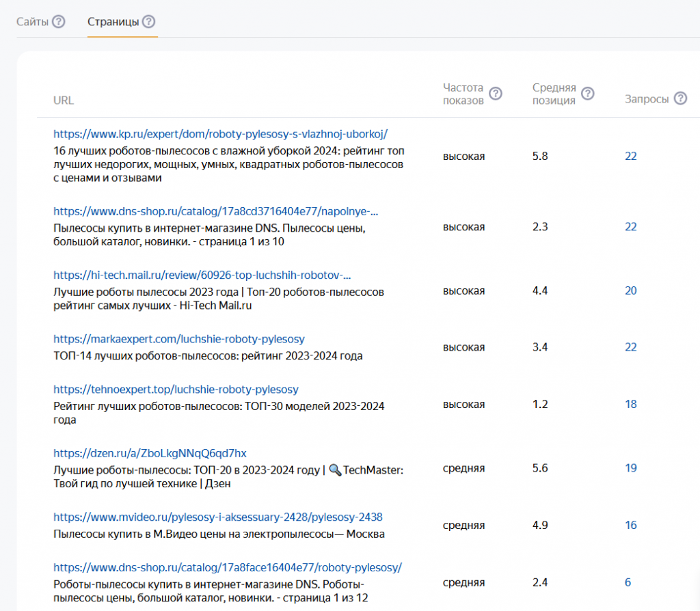Click the queries count 22 for kp.ru
This screenshot has width=700, height=611.
pyautogui.click(x=631, y=157)
